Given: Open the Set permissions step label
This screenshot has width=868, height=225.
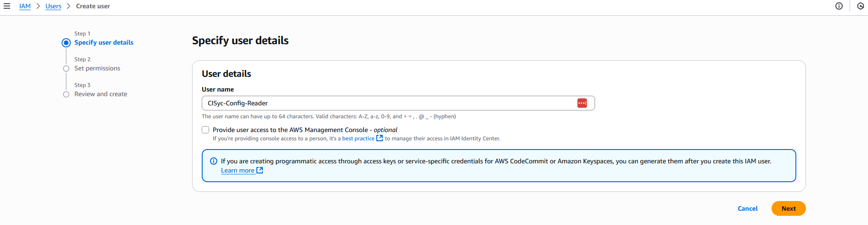Looking at the screenshot, I should point(97,68).
